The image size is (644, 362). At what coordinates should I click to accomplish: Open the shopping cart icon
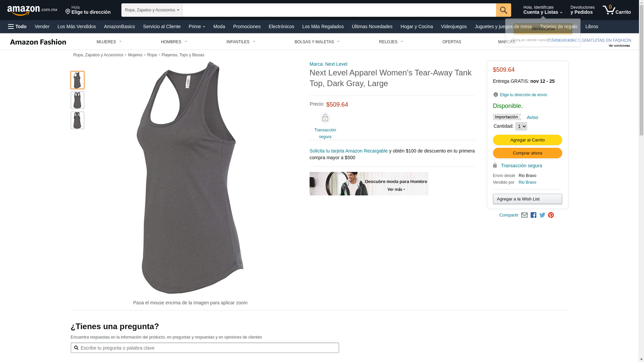click(616, 10)
